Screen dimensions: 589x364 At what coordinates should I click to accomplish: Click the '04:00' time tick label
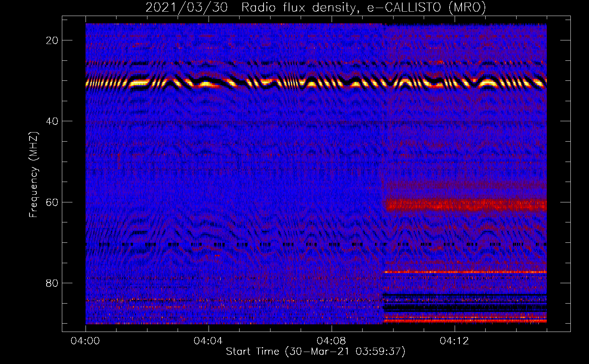point(86,341)
